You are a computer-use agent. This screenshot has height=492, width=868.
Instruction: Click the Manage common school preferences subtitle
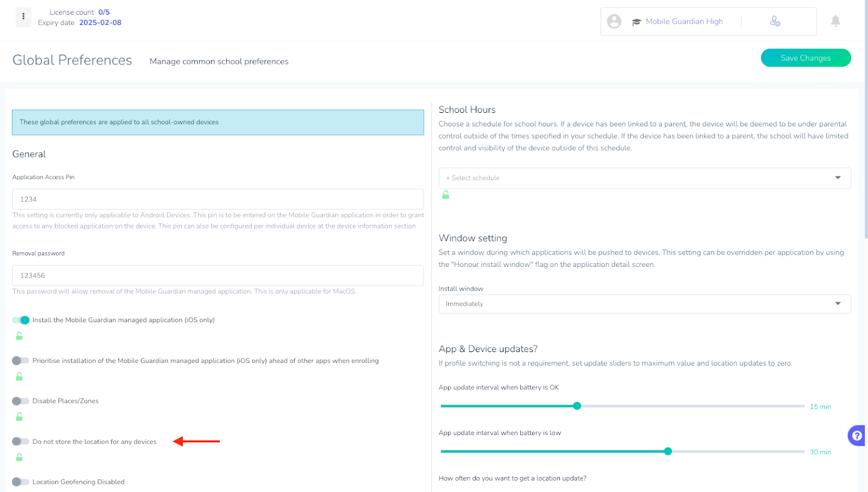[219, 61]
